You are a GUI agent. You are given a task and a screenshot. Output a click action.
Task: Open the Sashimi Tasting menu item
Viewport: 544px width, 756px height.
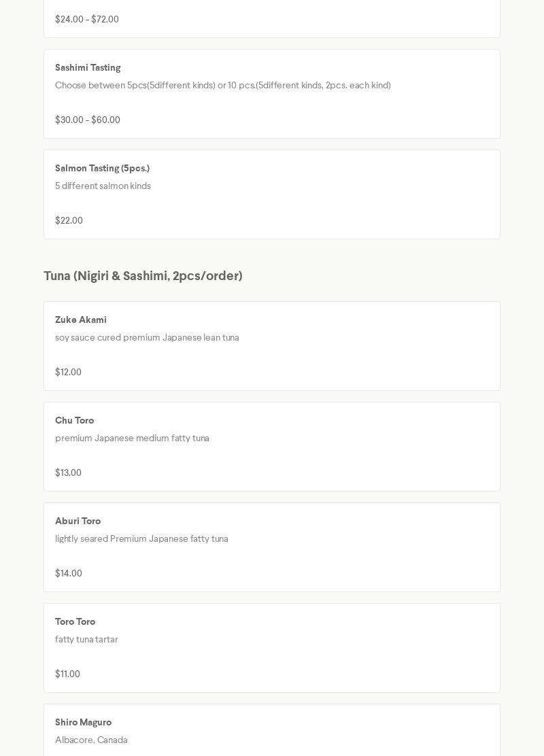coord(88,68)
